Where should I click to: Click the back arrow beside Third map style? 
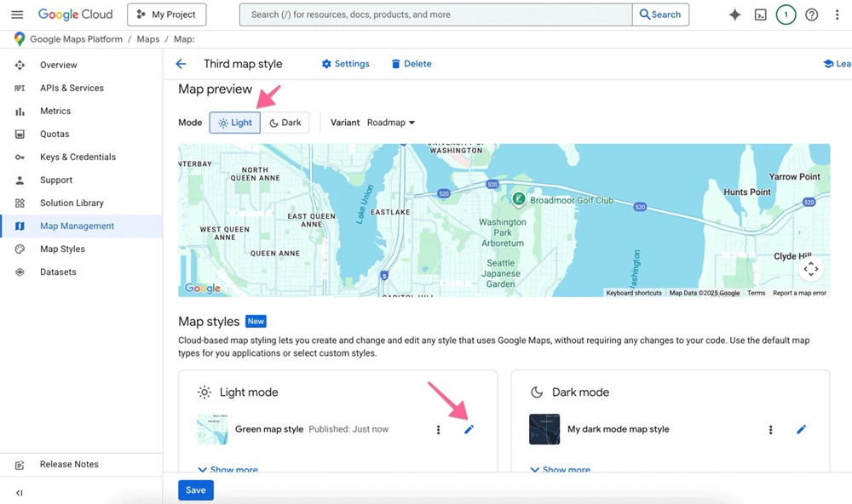(x=181, y=64)
